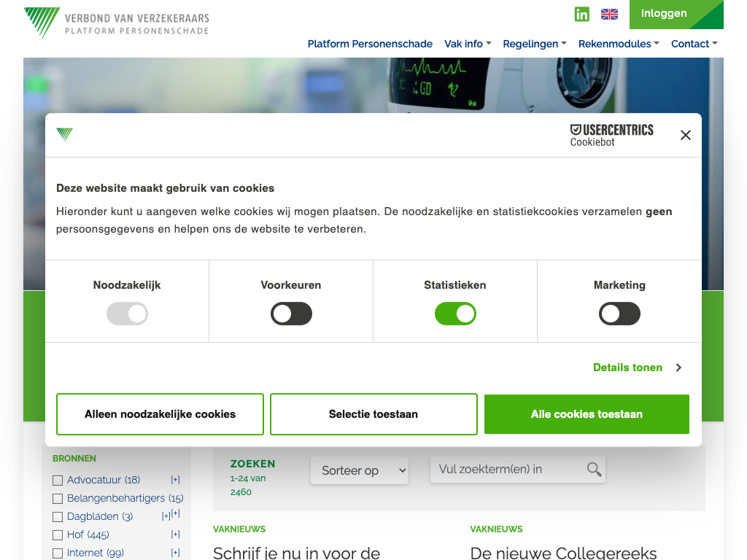Check the Belangenbehartigers (15) checkbox
The image size is (747, 560).
pyautogui.click(x=58, y=499)
